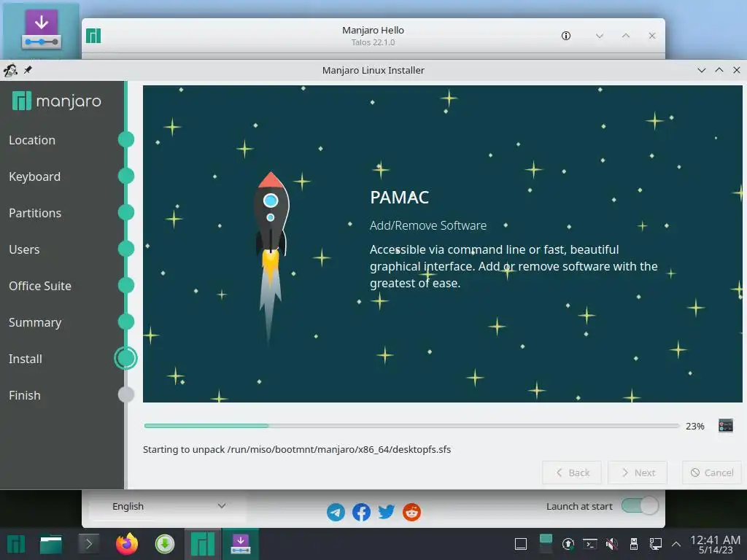The height and width of the screenshot is (560, 747).
Task: Open the removable devices tray icon
Action: tap(634, 544)
